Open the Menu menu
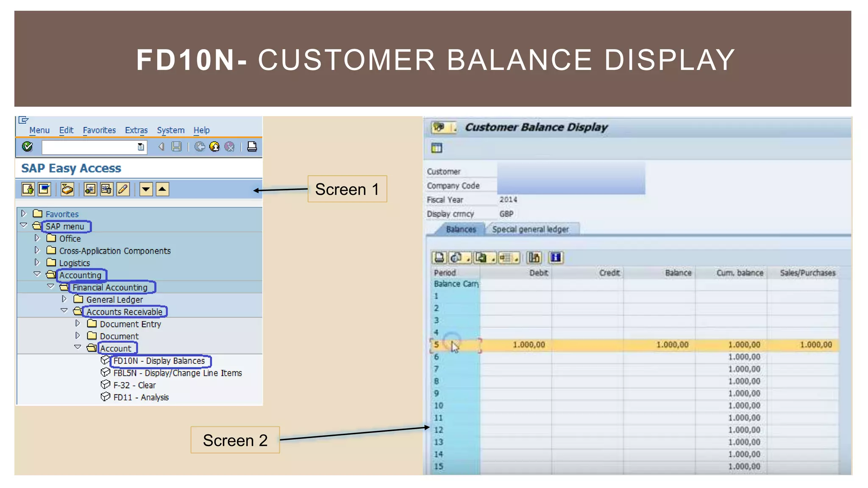 39,130
